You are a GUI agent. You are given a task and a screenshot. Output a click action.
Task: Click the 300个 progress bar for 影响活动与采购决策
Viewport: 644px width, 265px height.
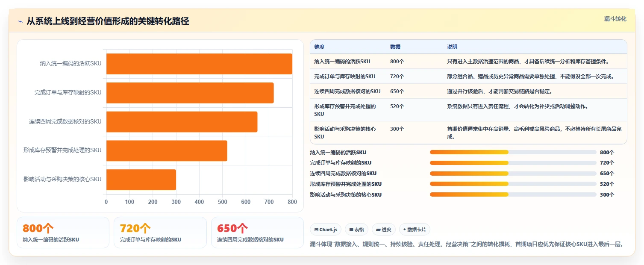click(513, 194)
